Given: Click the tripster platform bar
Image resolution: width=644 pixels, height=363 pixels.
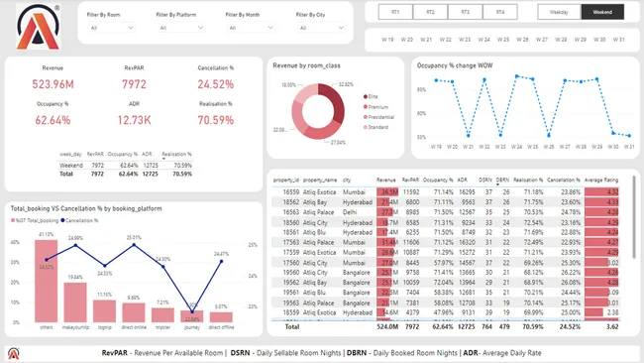Looking at the screenshot, I should pyautogui.click(x=162, y=315).
